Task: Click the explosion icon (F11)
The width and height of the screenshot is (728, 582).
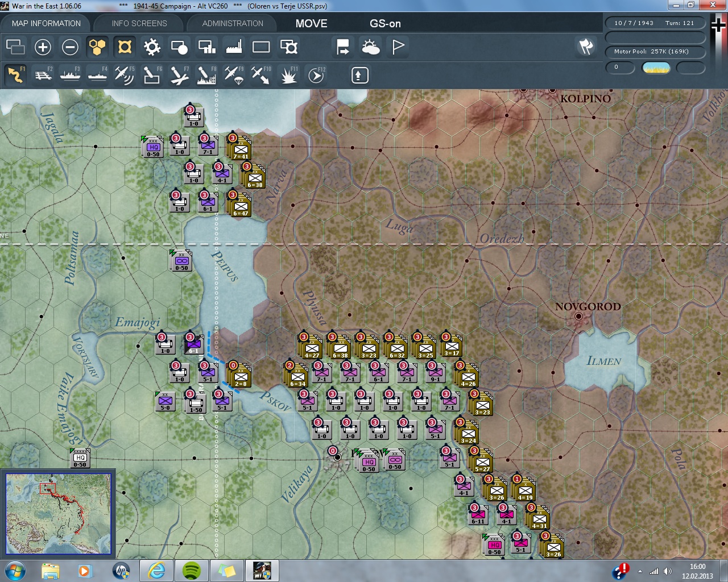Action: coord(288,75)
